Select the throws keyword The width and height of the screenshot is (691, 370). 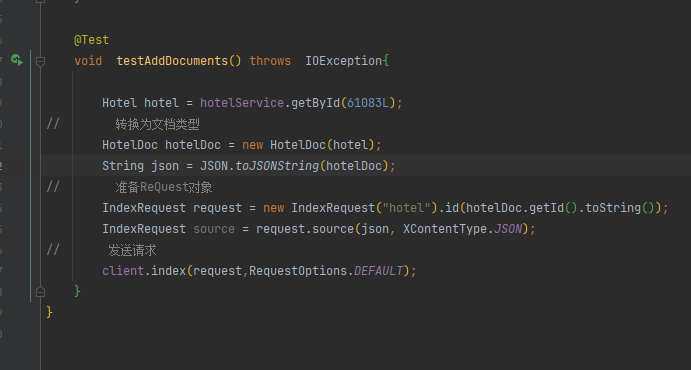point(270,61)
